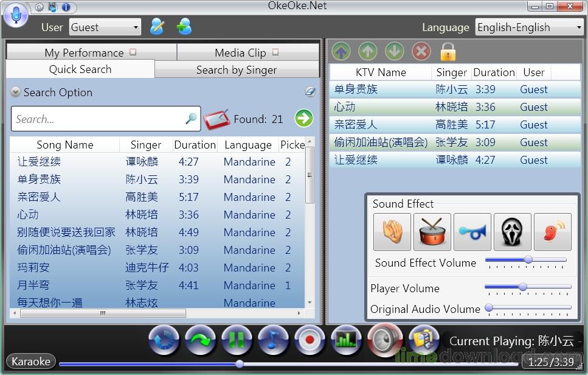The width and height of the screenshot is (588, 375).
Task: Toggle the playlist padlock icon
Action: pyautogui.click(x=448, y=51)
